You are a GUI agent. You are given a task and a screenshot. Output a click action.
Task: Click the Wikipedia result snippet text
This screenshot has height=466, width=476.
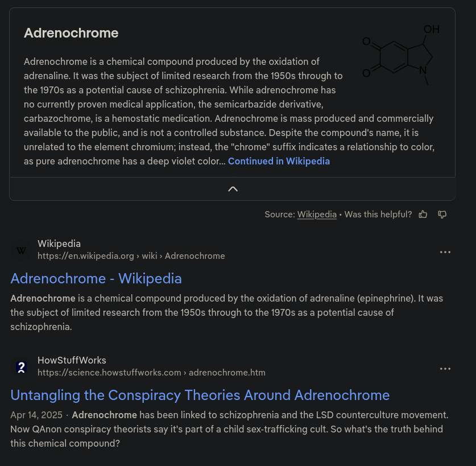pyautogui.click(x=226, y=312)
